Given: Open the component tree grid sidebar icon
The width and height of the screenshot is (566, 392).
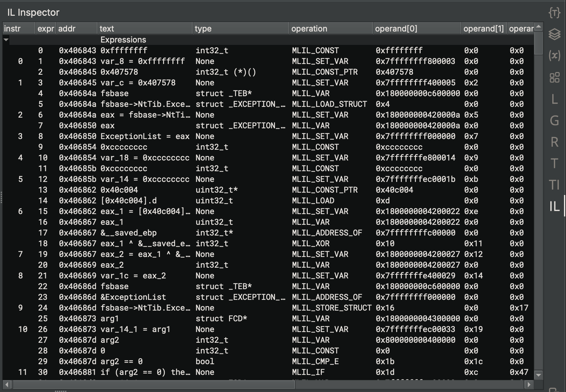Looking at the screenshot, I should (x=554, y=78).
